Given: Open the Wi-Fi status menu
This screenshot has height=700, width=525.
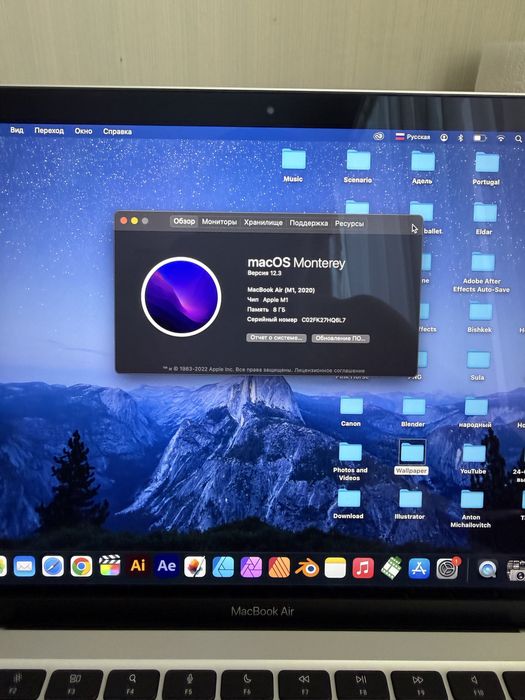Looking at the screenshot, I should pyautogui.click(x=501, y=138).
